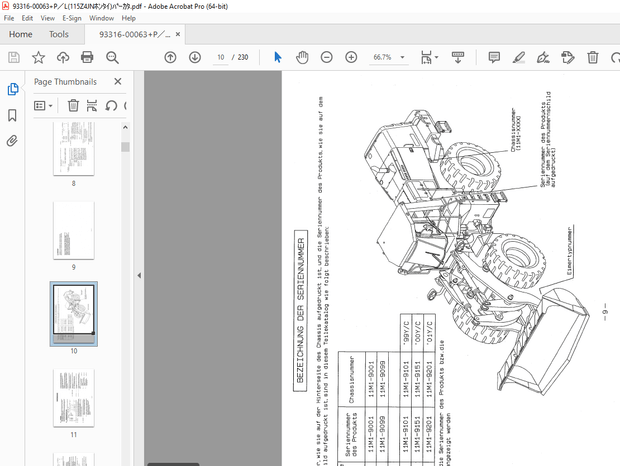The height and width of the screenshot is (466, 620).
Task: Switch to the Tools tab
Action: pyautogui.click(x=59, y=34)
